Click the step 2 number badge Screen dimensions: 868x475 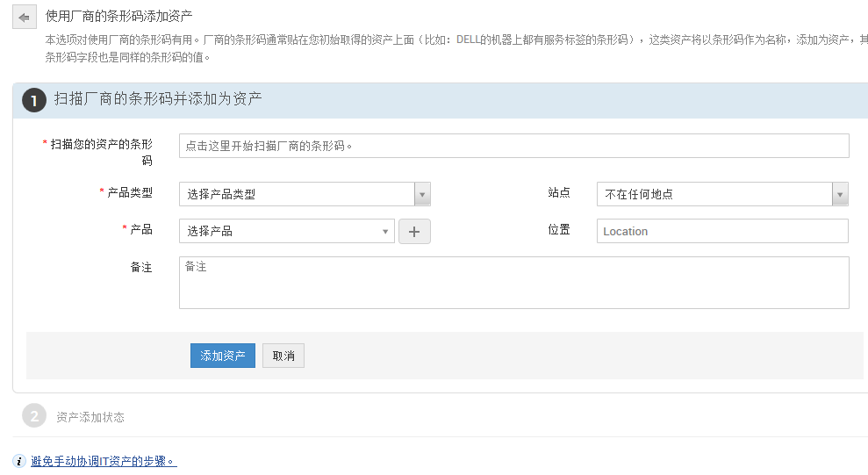click(34, 416)
